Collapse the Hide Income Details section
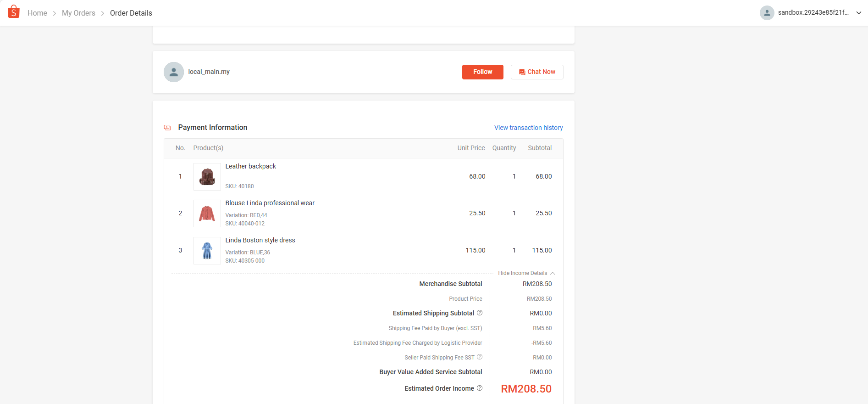This screenshot has width=868, height=404. click(x=526, y=273)
